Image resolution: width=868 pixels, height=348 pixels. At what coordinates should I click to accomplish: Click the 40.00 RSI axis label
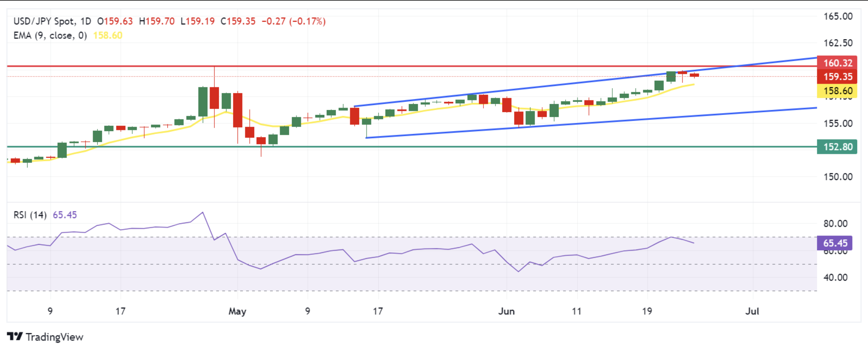835,277
